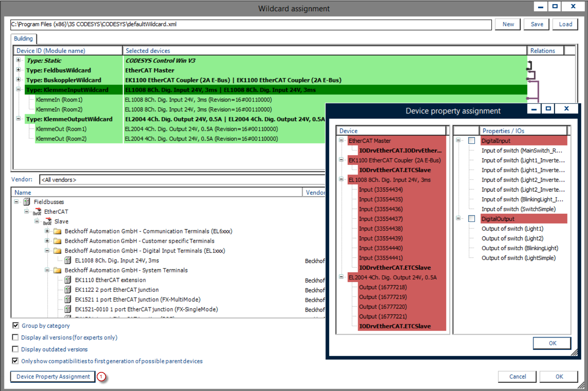Click the Communication Terminals folder icon

(x=57, y=231)
